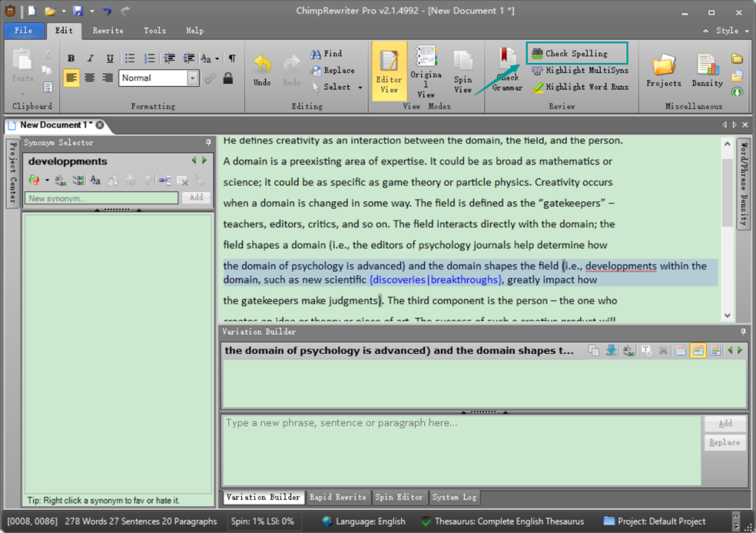Open the Replace tool

pos(332,71)
